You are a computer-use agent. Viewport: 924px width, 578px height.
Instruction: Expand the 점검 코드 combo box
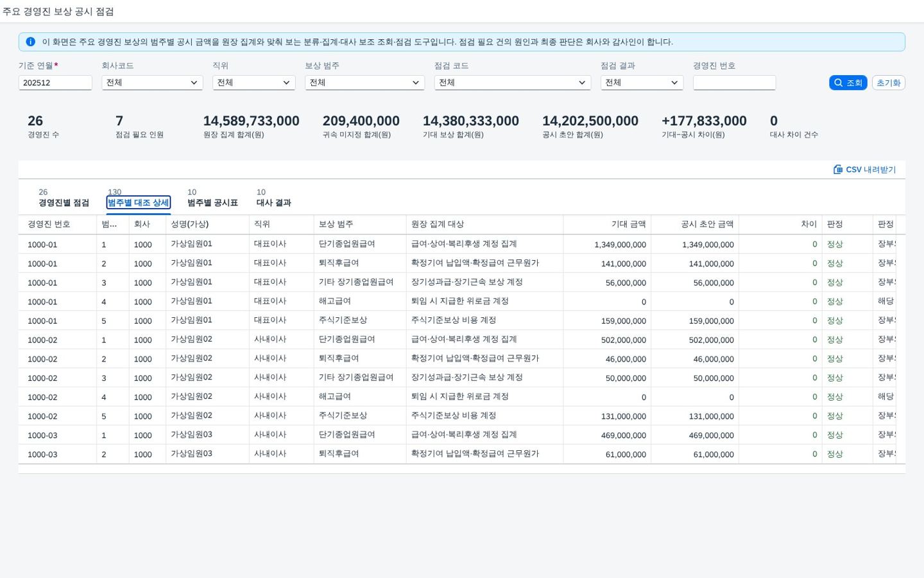coord(513,83)
